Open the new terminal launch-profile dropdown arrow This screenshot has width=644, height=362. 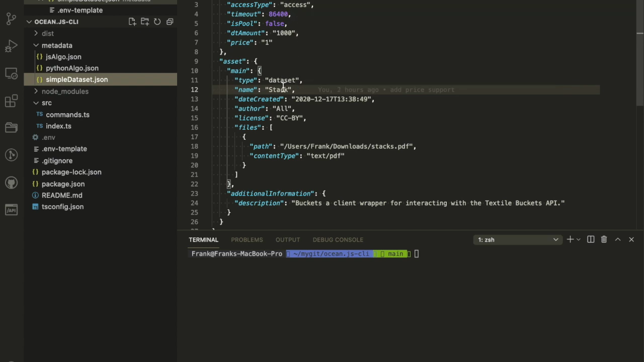[578, 240]
